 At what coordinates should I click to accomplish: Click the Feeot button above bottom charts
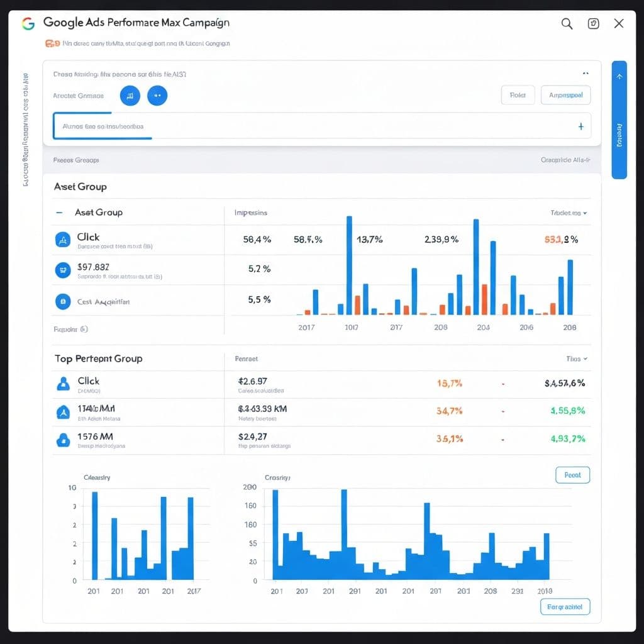[572, 475]
